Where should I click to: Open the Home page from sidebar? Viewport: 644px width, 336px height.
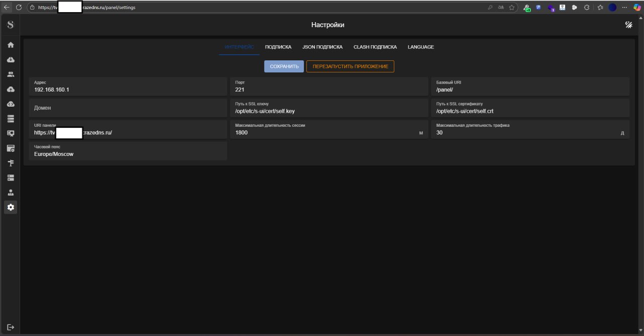click(11, 45)
